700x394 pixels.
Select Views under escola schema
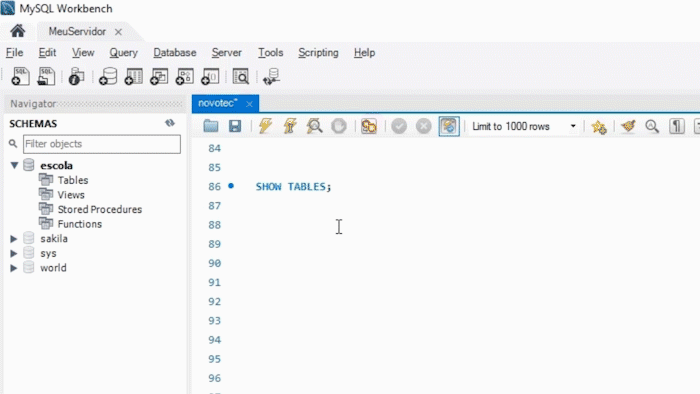coord(71,195)
